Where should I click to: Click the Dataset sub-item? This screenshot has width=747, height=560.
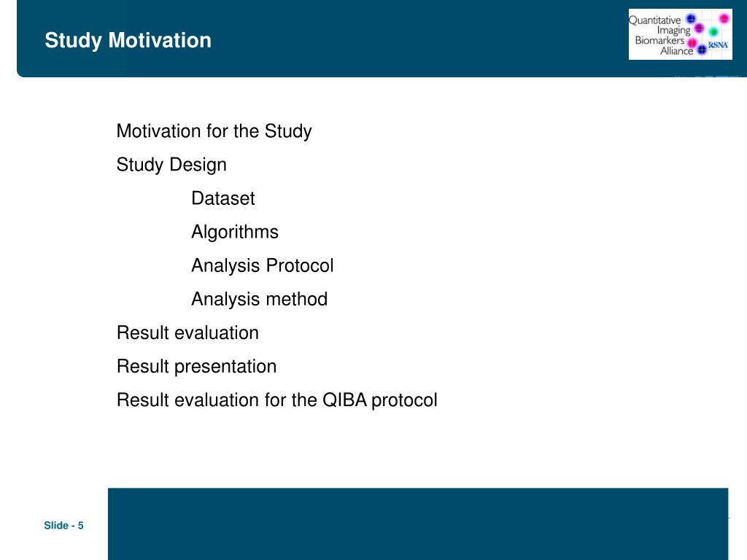click(x=223, y=198)
